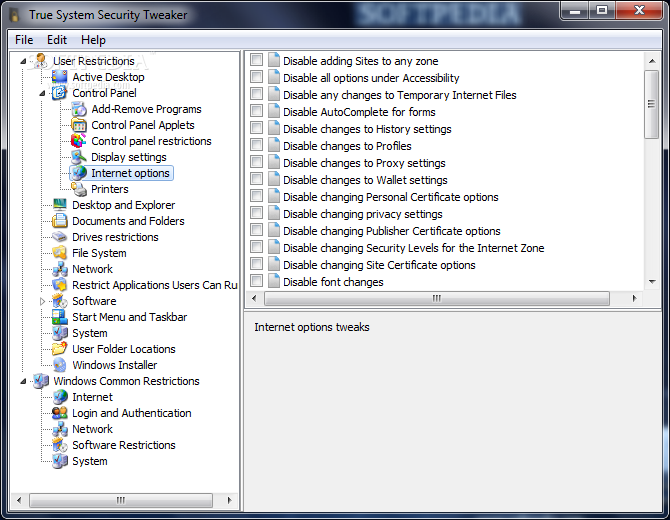Click the options list scroll down arrow

(652, 282)
